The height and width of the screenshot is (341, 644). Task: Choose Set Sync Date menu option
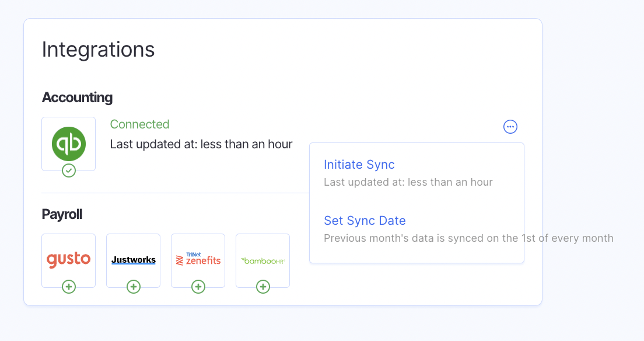[365, 221]
